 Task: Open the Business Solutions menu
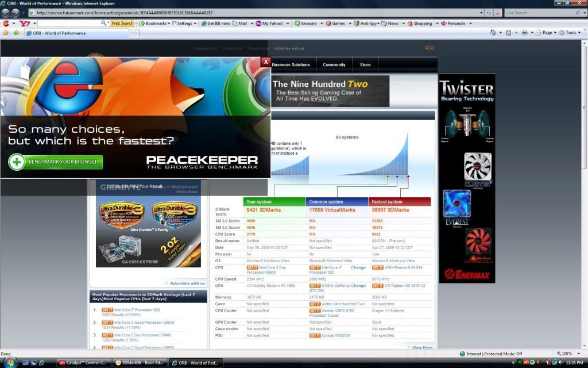point(291,64)
